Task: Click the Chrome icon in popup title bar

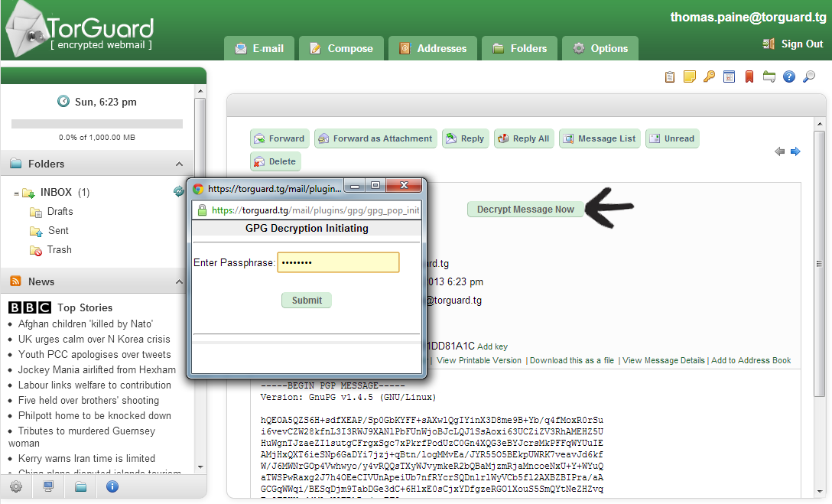Action: [x=199, y=189]
